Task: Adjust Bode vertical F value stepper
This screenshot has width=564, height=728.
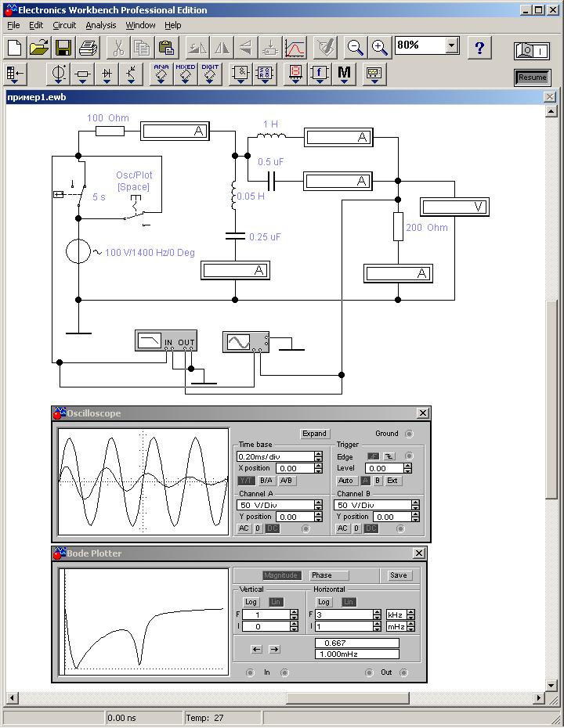Action: [294, 614]
